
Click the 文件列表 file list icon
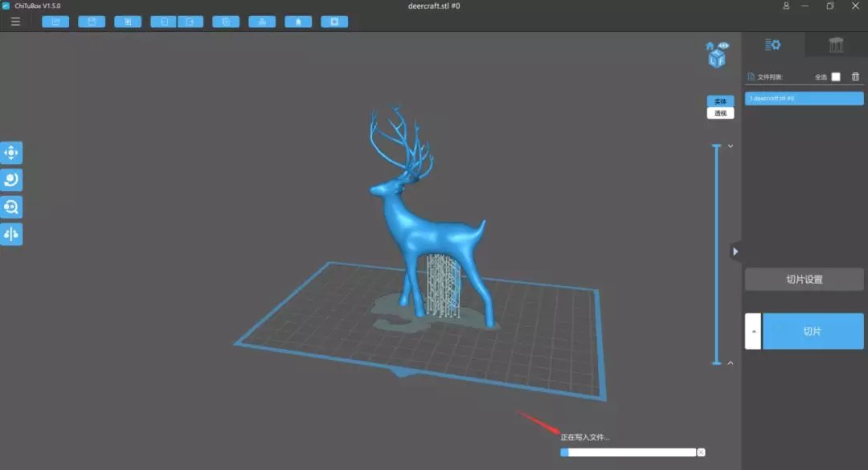[x=751, y=76]
